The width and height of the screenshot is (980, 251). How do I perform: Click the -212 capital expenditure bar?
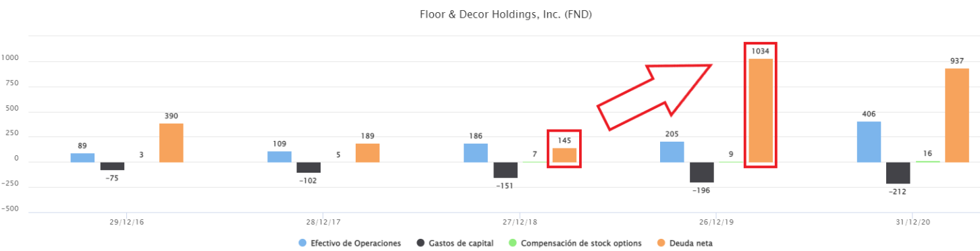click(898, 173)
